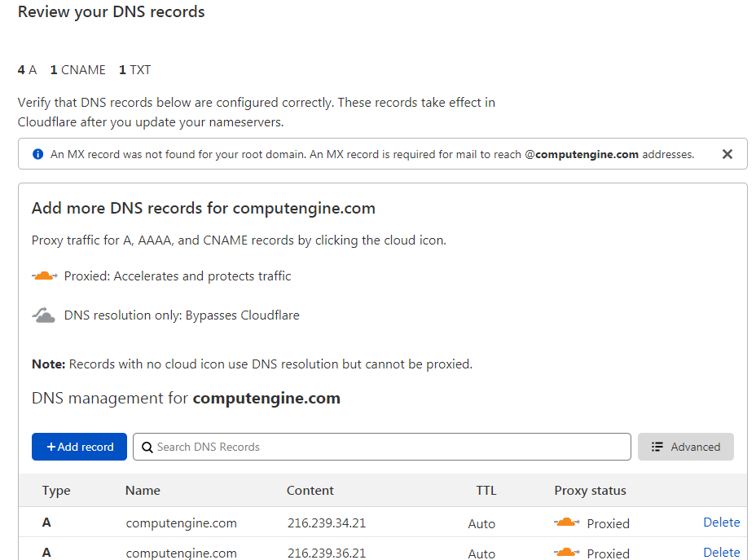Click the TTL column header

[x=486, y=491]
